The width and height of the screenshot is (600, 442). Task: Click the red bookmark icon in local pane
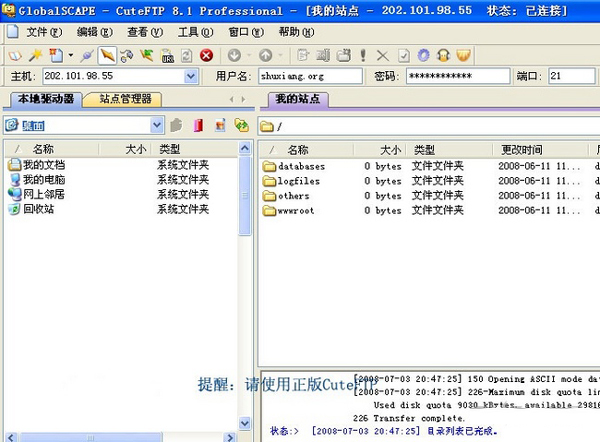pyautogui.click(x=198, y=125)
